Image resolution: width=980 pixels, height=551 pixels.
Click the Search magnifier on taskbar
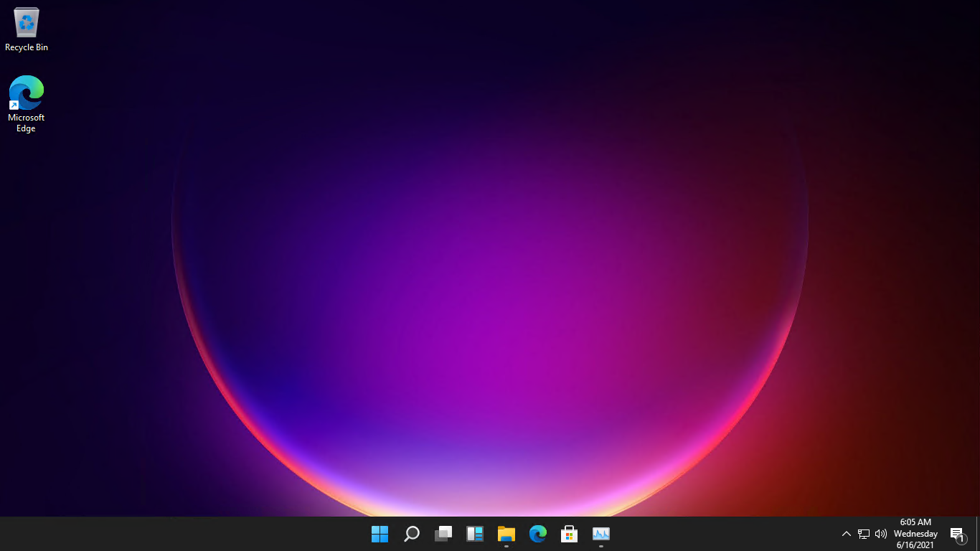pos(412,534)
